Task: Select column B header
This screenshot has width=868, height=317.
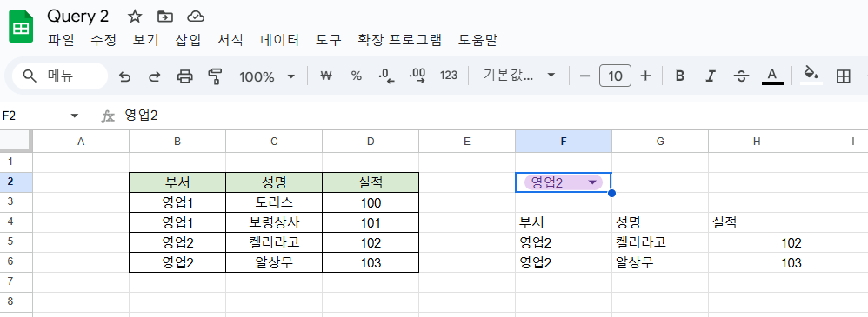Action: pos(177,141)
